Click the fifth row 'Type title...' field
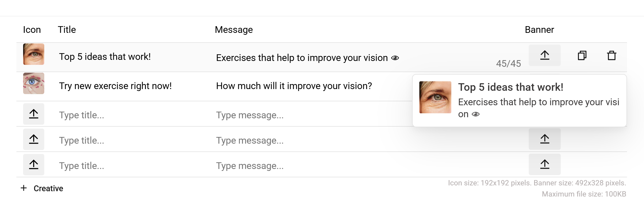Screen dimensions: 644x211 click(81, 166)
